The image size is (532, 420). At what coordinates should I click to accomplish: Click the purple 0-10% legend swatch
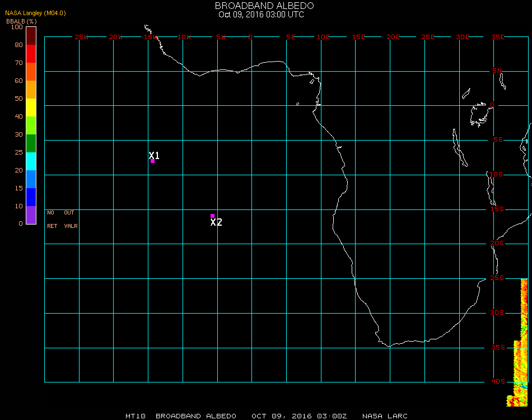click(x=31, y=215)
